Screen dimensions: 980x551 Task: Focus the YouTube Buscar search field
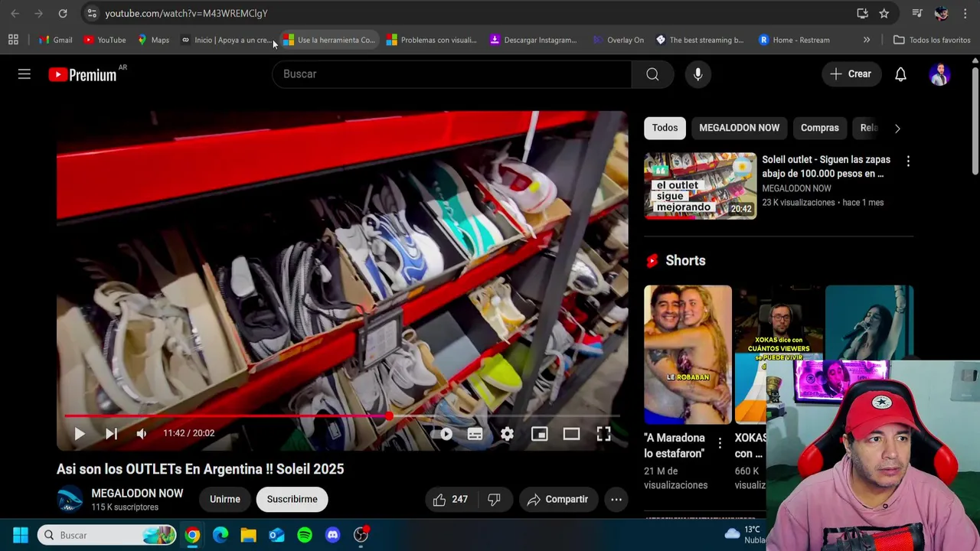(452, 74)
